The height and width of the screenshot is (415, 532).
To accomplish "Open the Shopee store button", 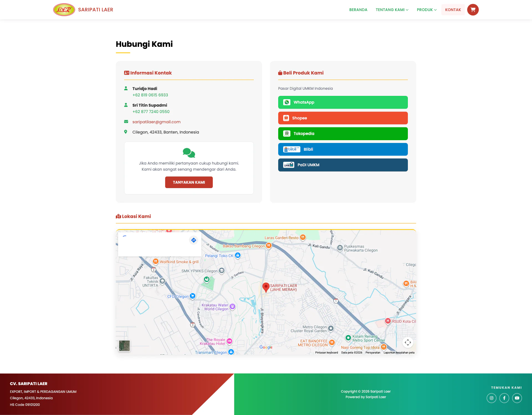I will click(343, 118).
